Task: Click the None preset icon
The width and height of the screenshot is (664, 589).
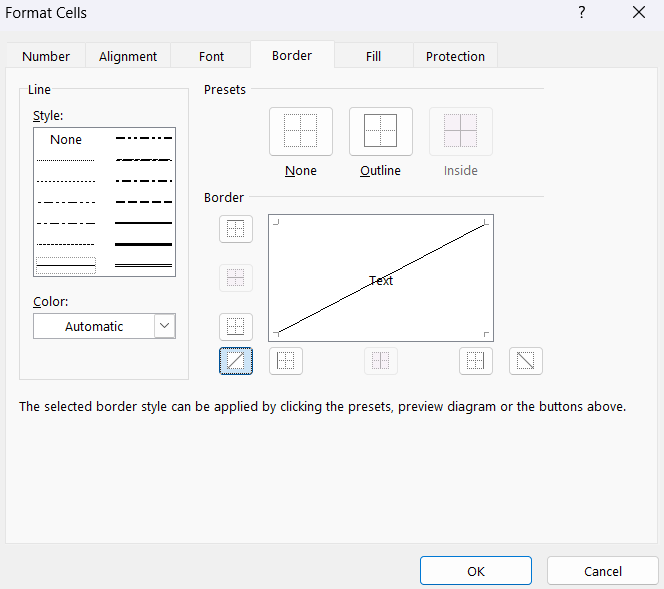Action: 301,131
